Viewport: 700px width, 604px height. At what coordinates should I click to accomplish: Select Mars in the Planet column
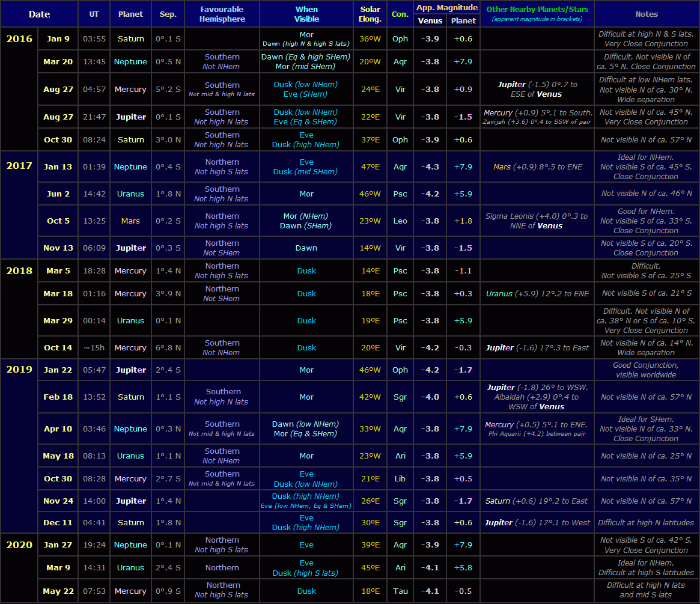[x=130, y=221]
